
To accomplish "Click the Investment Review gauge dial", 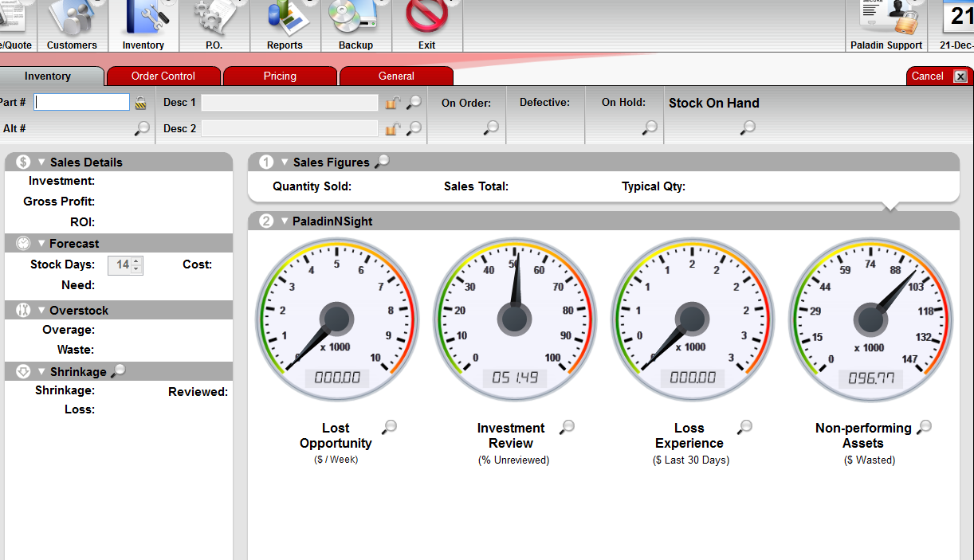I will [514, 319].
